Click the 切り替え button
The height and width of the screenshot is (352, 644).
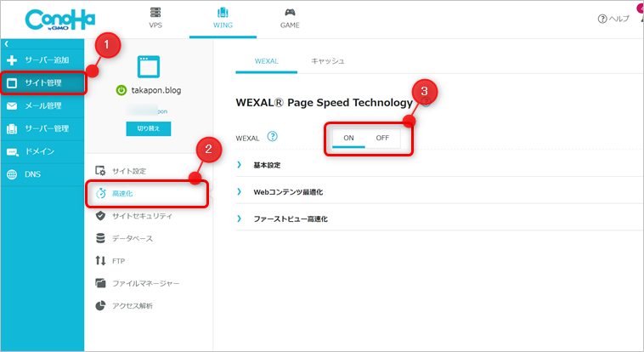(149, 128)
